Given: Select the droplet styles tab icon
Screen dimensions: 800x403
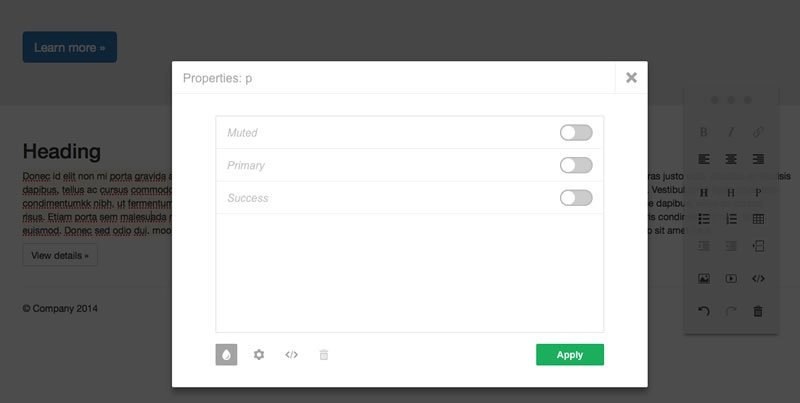Looking at the screenshot, I should click(227, 355).
